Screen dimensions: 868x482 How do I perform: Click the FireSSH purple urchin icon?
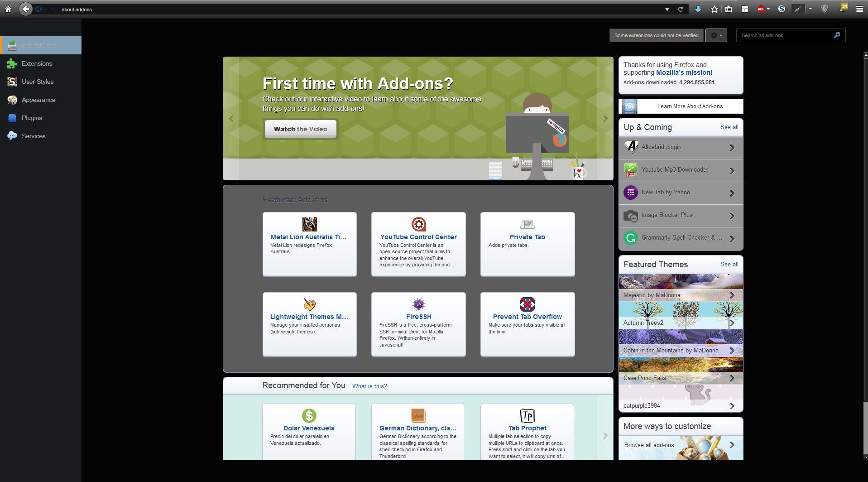tap(418, 304)
